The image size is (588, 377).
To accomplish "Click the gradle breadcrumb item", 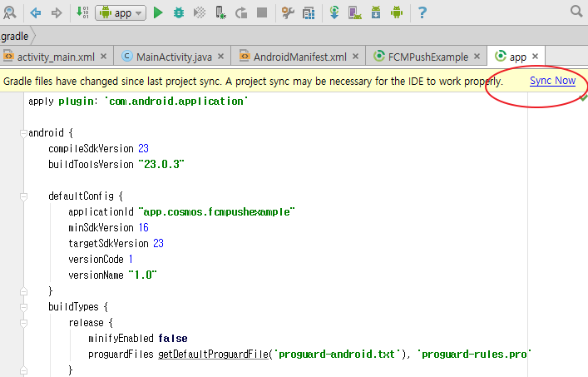I will 14,37.
